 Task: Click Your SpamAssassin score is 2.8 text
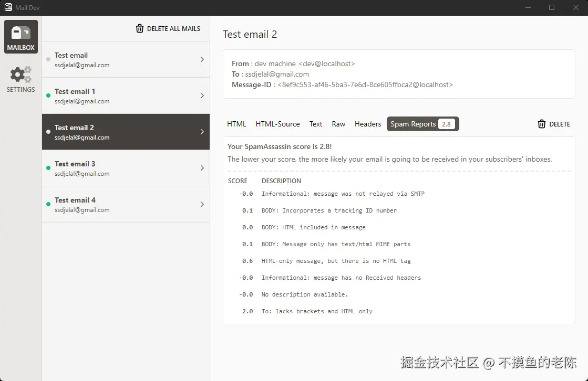click(280, 146)
